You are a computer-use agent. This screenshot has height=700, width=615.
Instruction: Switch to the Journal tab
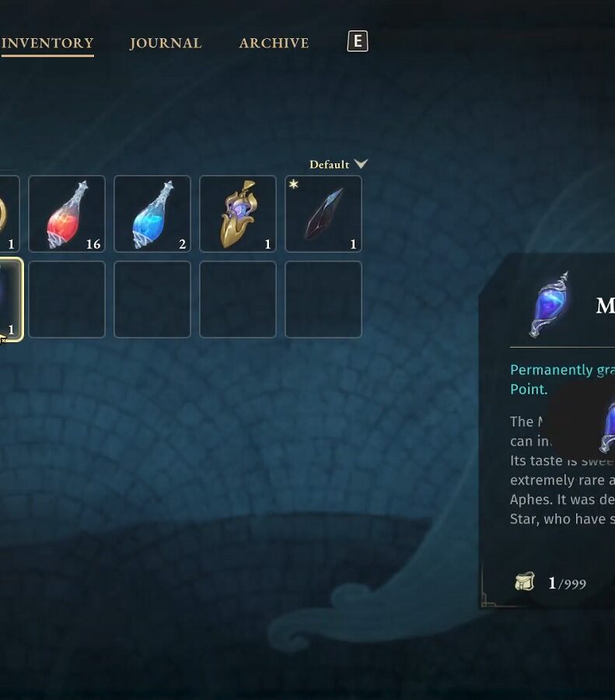tap(166, 43)
